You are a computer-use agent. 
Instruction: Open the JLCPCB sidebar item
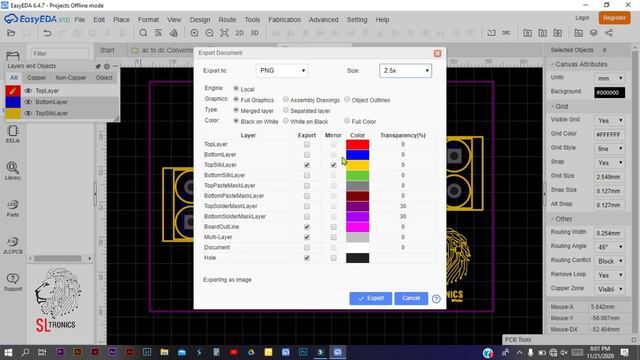[x=13, y=245]
